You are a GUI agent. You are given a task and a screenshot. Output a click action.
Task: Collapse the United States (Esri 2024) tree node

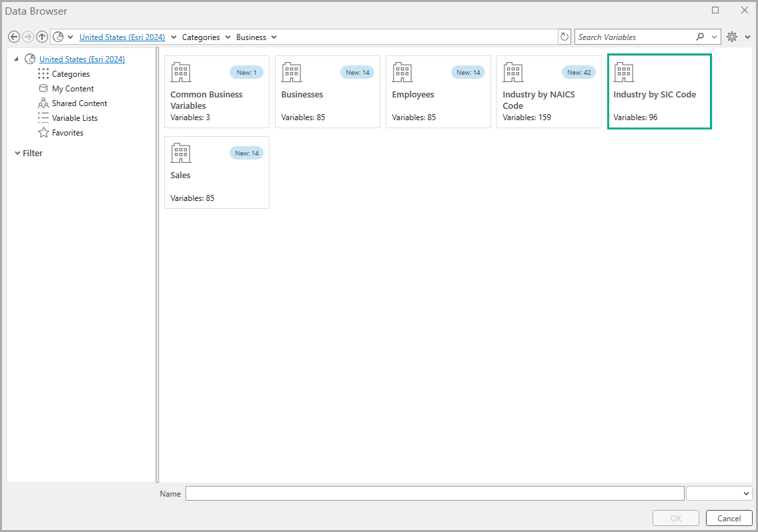coord(16,59)
